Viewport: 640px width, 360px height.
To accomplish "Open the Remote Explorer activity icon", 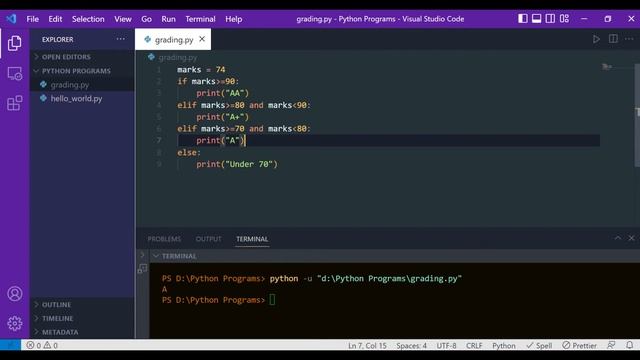I will (x=15, y=73).
